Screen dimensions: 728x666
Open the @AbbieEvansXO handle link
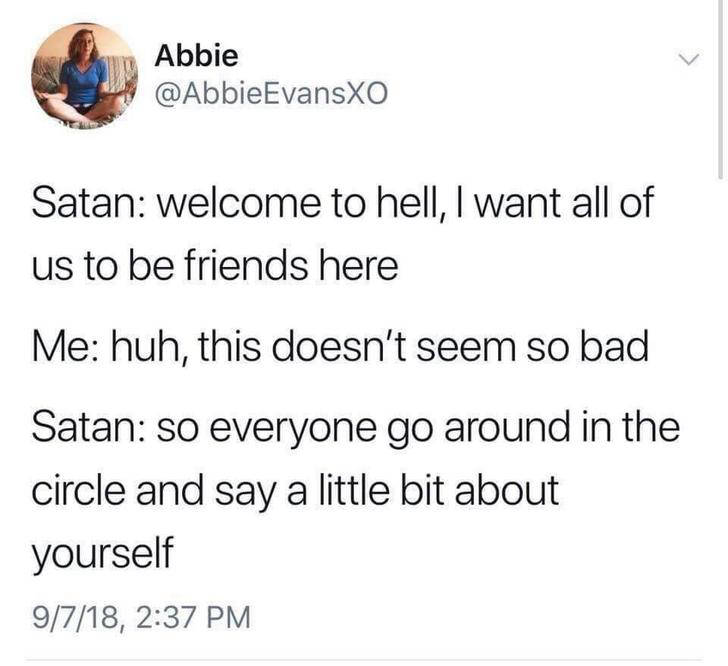[x=271, y=94]
